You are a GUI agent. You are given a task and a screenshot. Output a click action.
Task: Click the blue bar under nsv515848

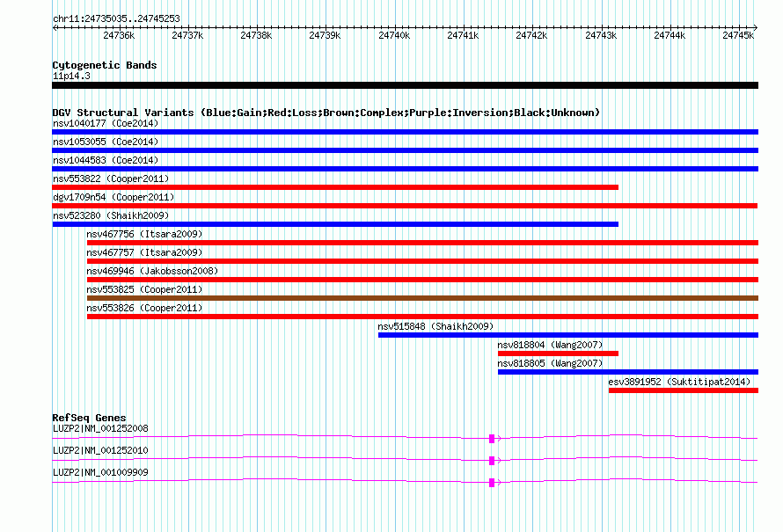568,335
